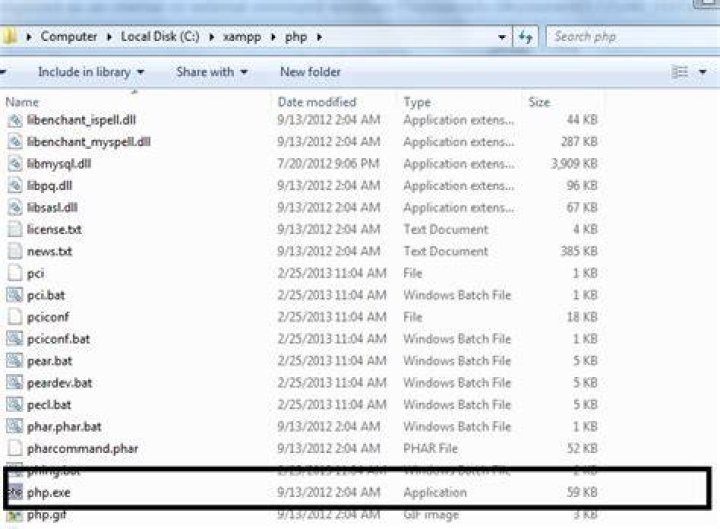The height and width of the screenshot is (529, 720).
Task: Click the news.txt document icon
Action: [15, 251]
